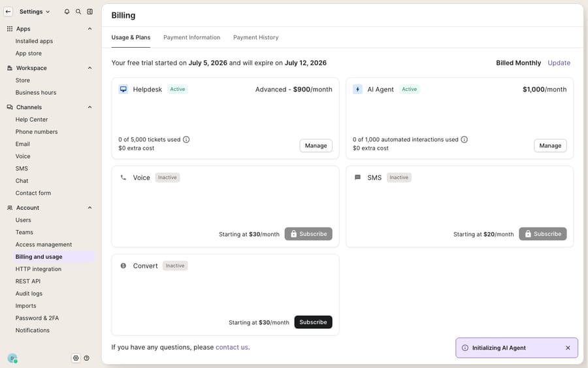588x368 pixels.
Task: Click the Convert dollar coin icon
Action: (x=123, y=265)
